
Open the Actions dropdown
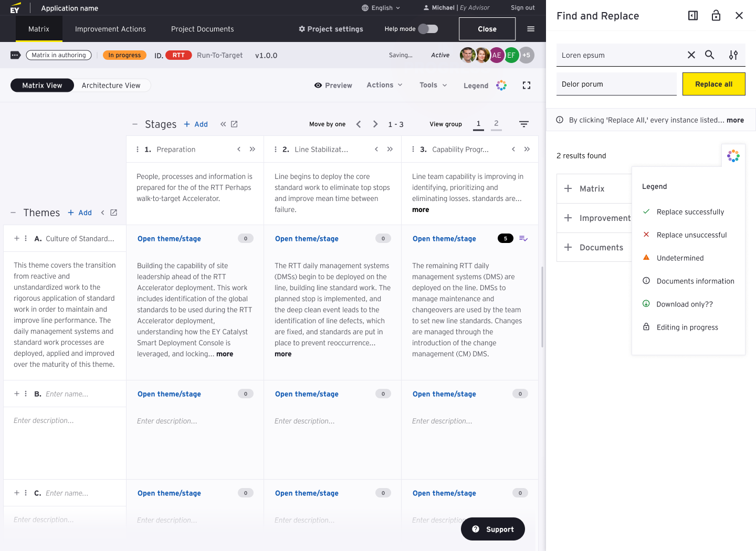click(384, 85)
